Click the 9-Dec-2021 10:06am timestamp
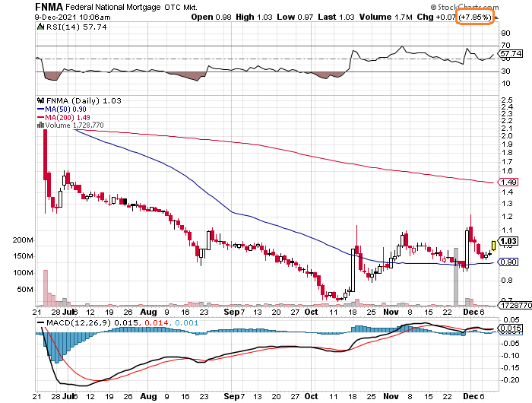The image size is (532, 403). click(72, 17)
